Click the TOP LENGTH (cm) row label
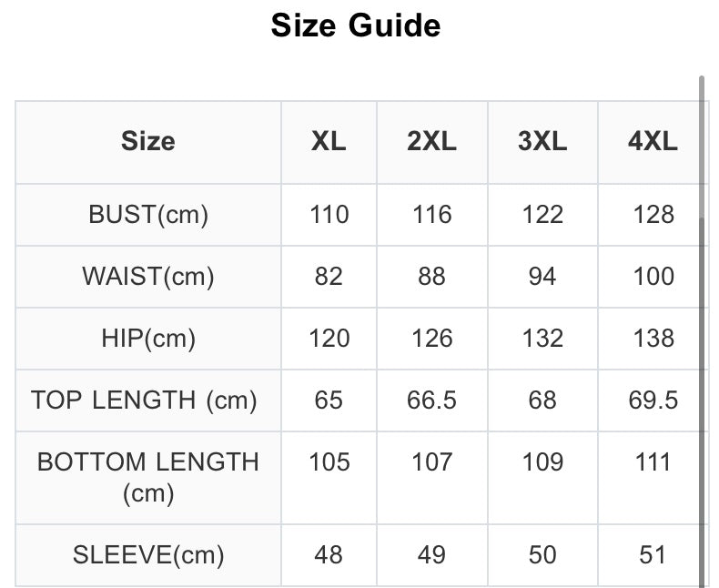 coord(144,400)
